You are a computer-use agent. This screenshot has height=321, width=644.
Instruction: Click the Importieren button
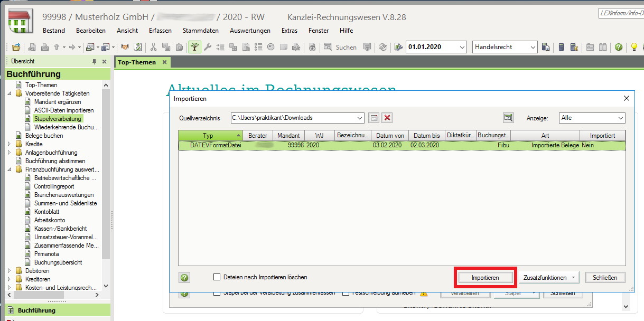(485, 278)
